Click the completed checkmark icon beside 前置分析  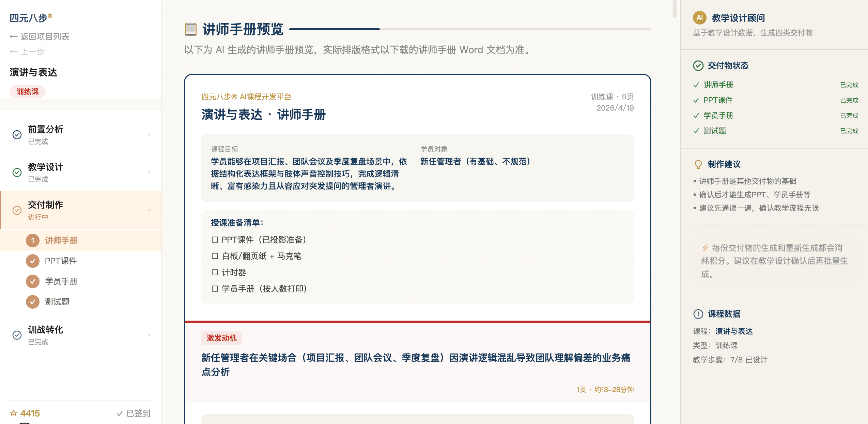(x=17, y=135)
